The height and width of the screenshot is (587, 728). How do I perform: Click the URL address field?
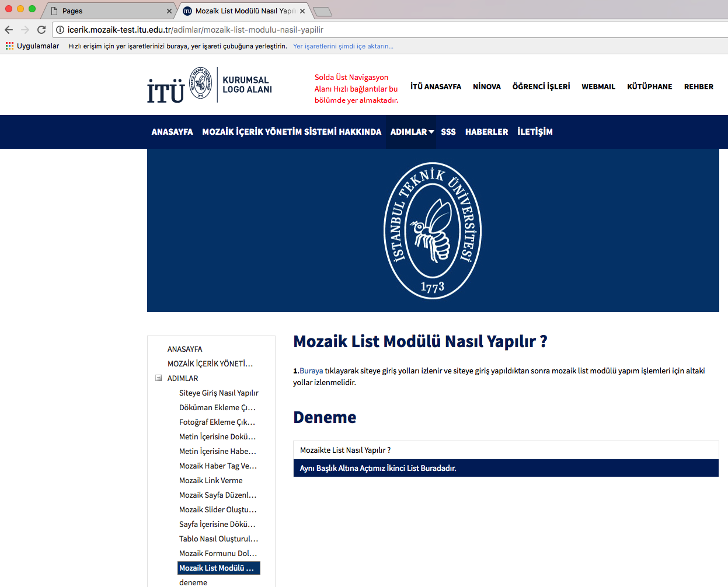(390, 30)
